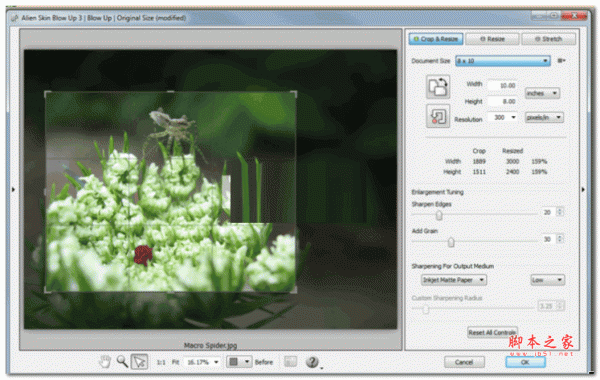Screen dimensions: 600x380
Task: Open the preset menu icon beside Document Size
Action: [561, 60]
